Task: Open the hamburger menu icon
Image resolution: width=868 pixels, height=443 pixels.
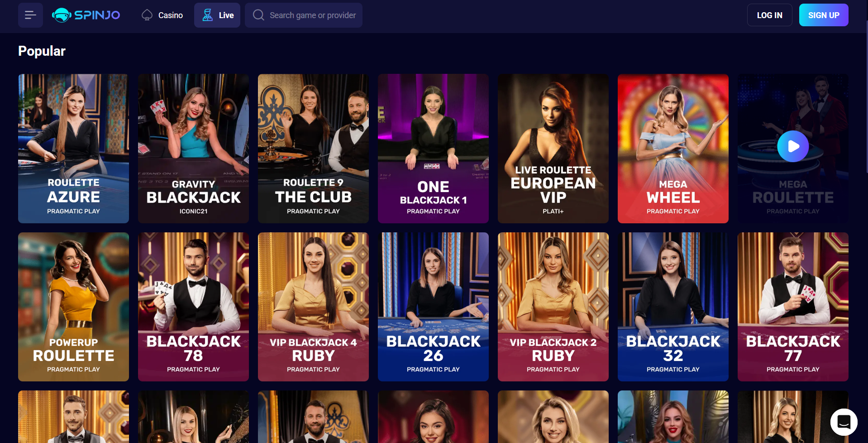Action: (30, 15)
